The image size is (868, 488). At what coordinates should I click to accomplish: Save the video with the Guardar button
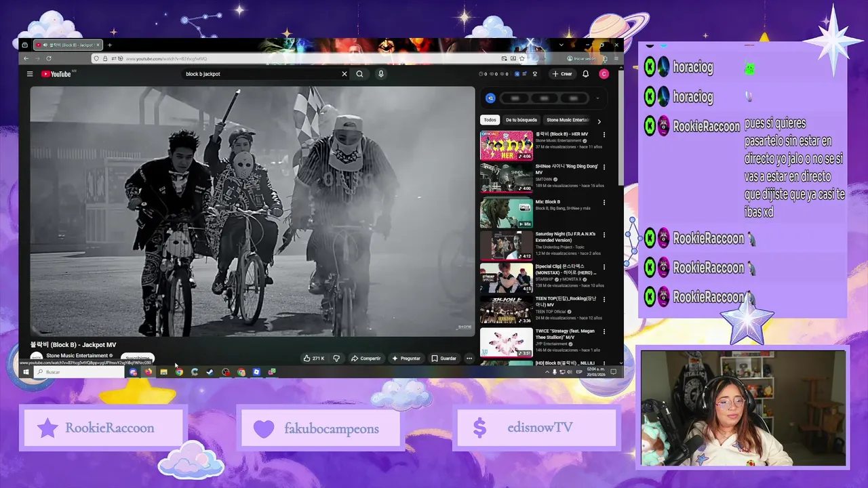444,358
